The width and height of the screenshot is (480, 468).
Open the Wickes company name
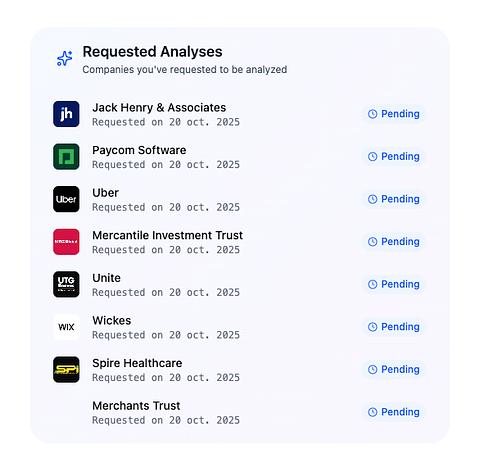tap(112, 321)
